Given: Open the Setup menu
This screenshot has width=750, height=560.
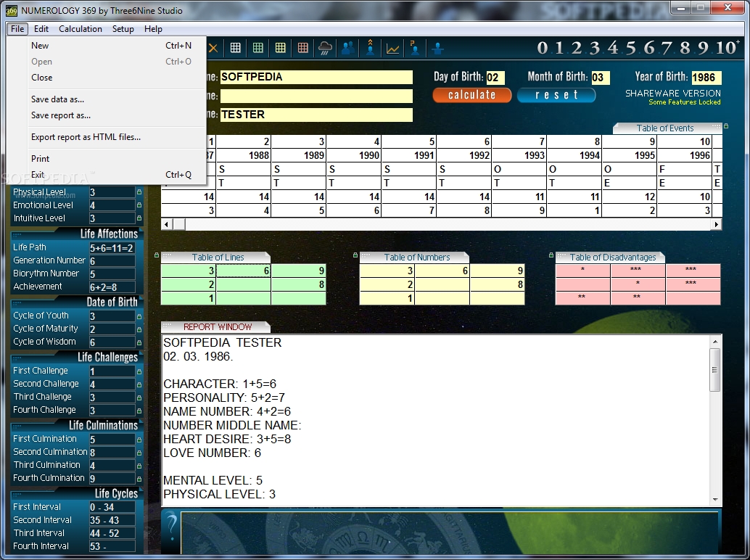Looking at the screenshot, I should pos(123,29).
